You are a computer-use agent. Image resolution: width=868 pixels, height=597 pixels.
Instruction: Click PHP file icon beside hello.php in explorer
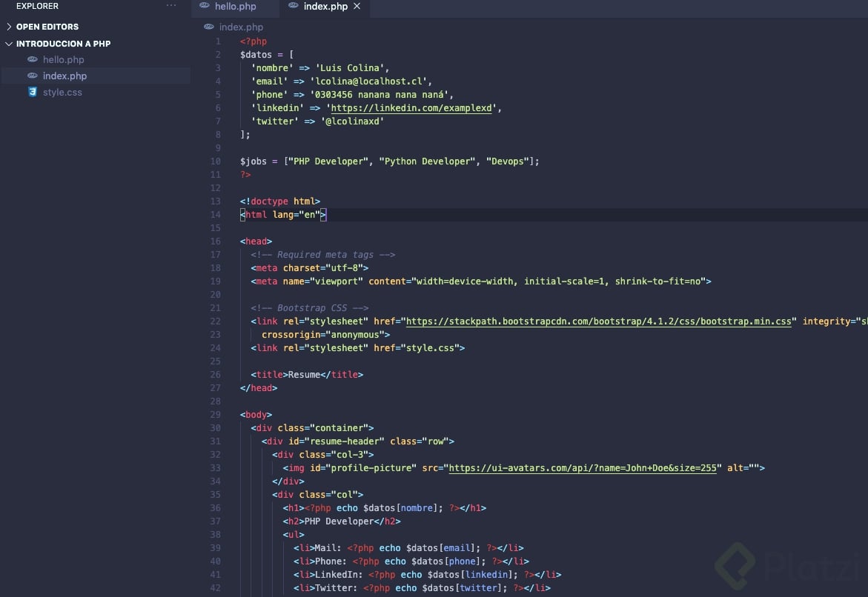[33, 59]
